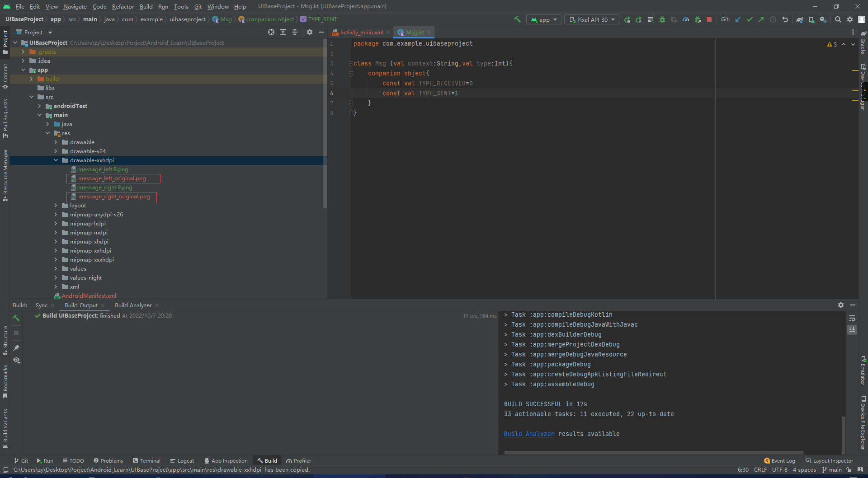This screenshot has width=868, height=478.
Task: Toggle the eye view options in Build panel
Action: coord(16,360)
